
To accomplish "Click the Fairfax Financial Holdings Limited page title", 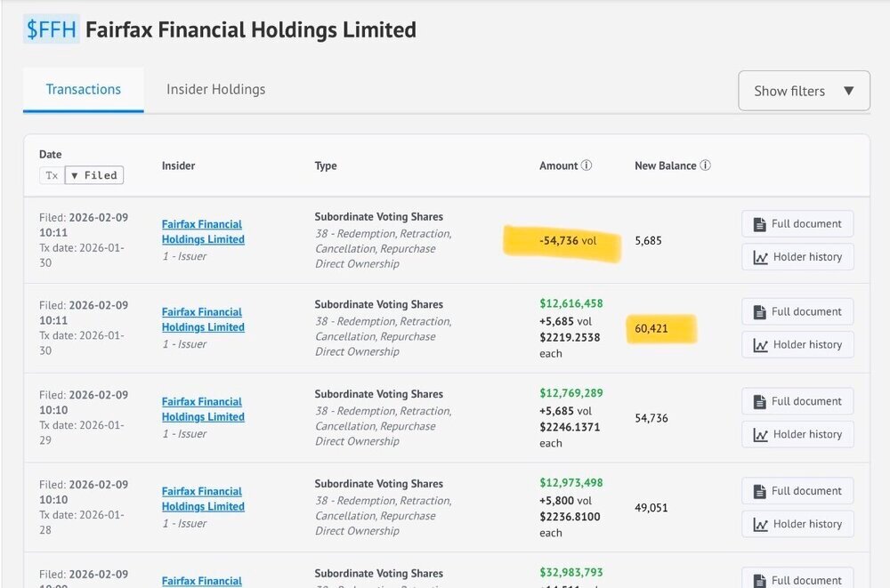I will click(x=251, y=29).
